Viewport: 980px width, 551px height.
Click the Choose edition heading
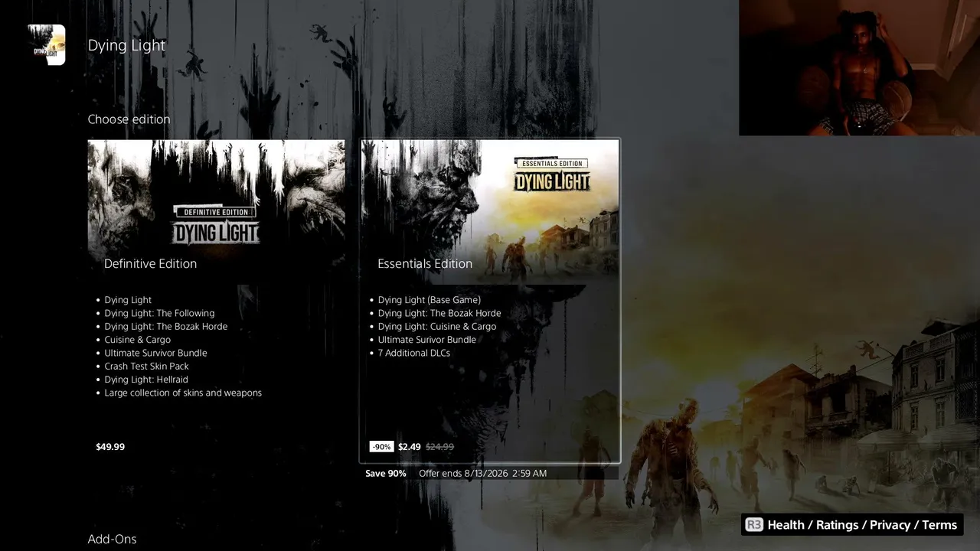[129, 119]
